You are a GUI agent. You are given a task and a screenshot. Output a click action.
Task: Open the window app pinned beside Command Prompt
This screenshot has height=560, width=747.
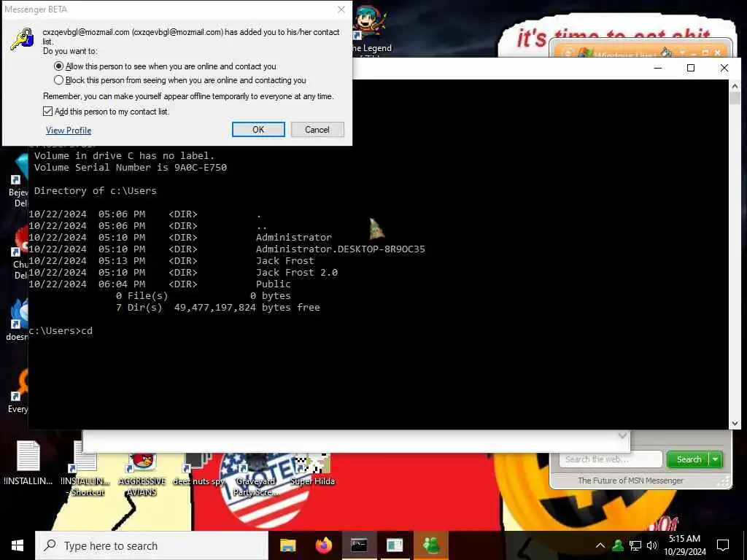tap(395, 545)
